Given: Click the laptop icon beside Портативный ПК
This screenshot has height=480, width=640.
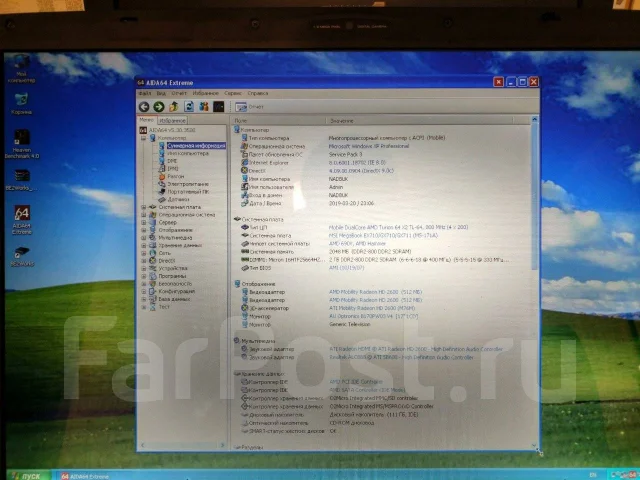Looking at the screenshot, I should pos(162,192).
